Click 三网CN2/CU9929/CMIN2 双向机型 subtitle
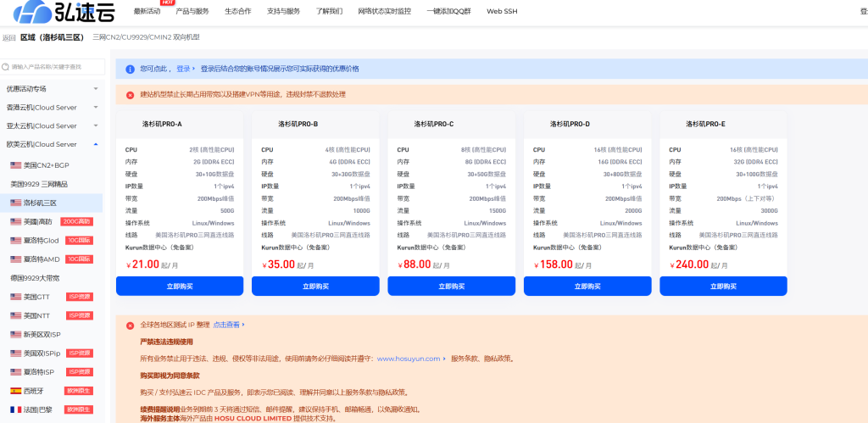 [146, 37]
